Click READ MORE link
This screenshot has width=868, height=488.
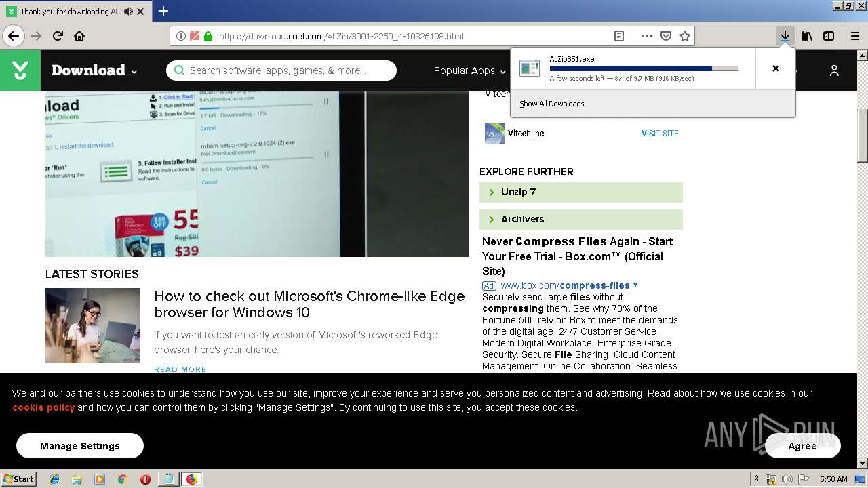[180, 369]
